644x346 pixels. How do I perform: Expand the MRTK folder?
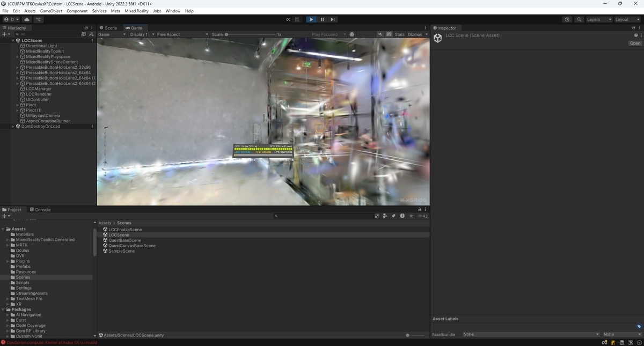8,245
